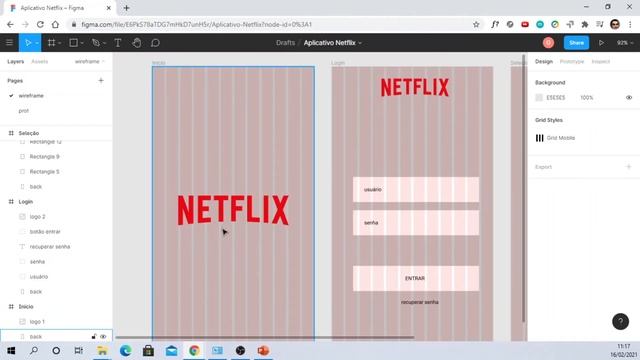
Task: Toggle visibility of selected back layer
Action: point(103,337)
